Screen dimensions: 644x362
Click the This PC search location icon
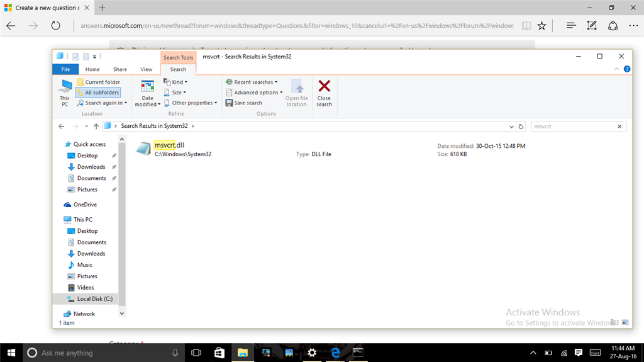(x=65, y=93)
